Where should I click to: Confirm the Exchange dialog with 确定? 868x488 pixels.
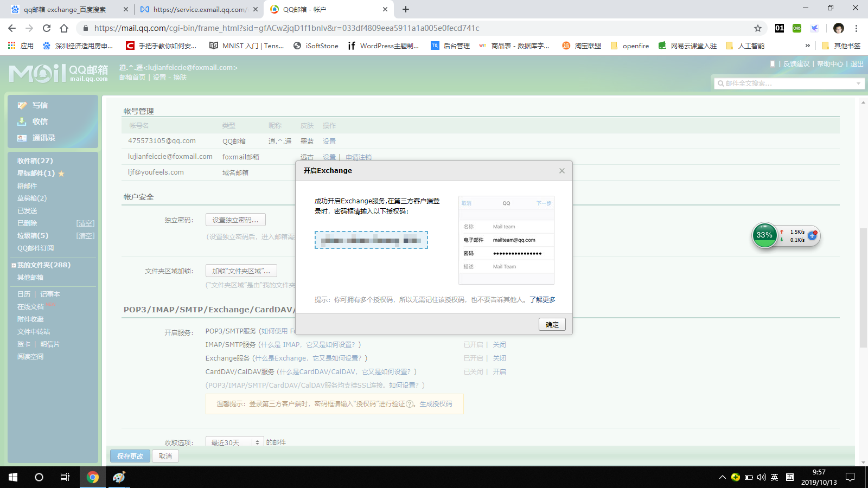(552, 324)
